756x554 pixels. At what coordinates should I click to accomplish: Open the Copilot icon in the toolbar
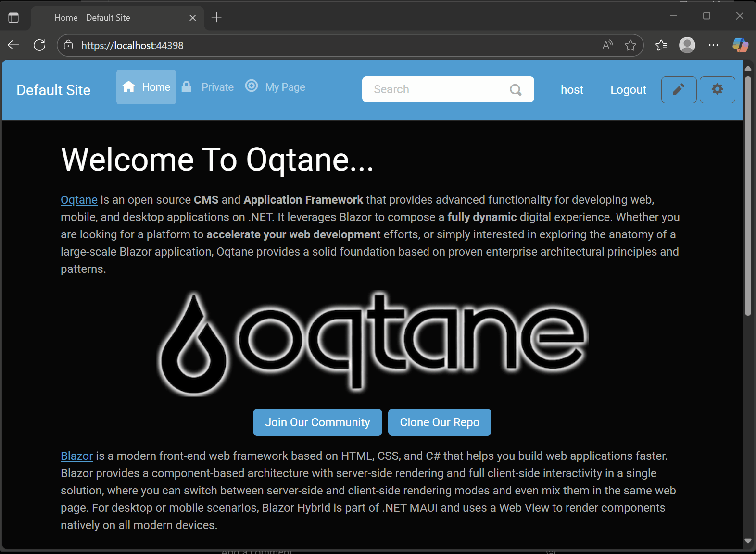(740, 45)
